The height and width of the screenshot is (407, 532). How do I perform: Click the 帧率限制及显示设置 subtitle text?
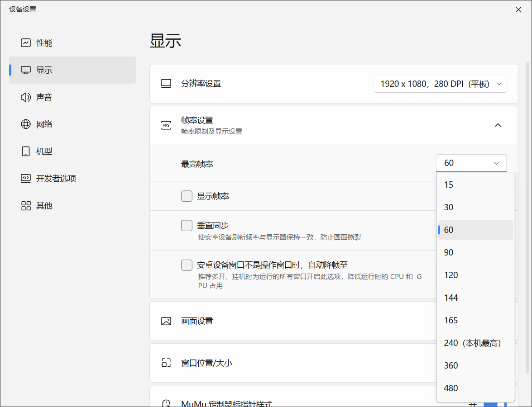coord(212,132)
